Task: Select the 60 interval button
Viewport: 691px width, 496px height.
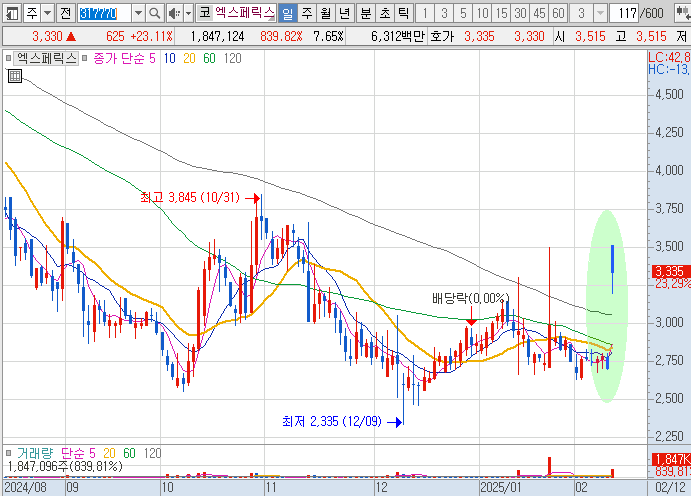Action: coord(558,13)
